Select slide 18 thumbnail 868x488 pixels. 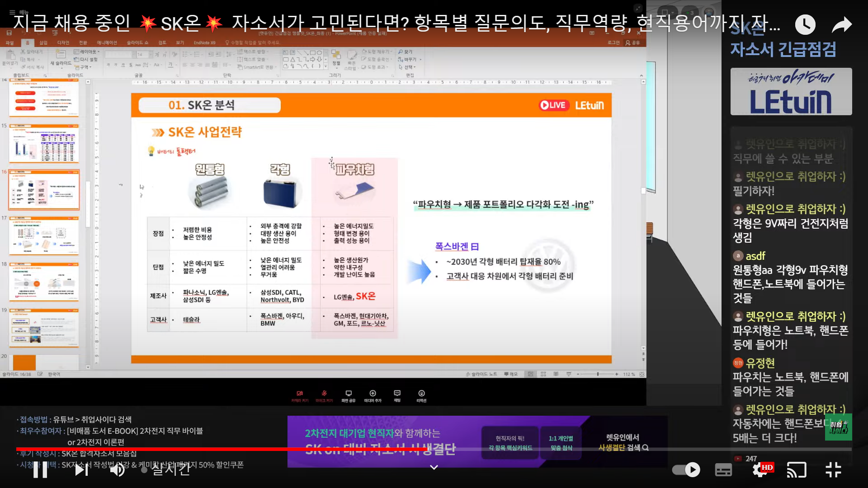point(44,282)
